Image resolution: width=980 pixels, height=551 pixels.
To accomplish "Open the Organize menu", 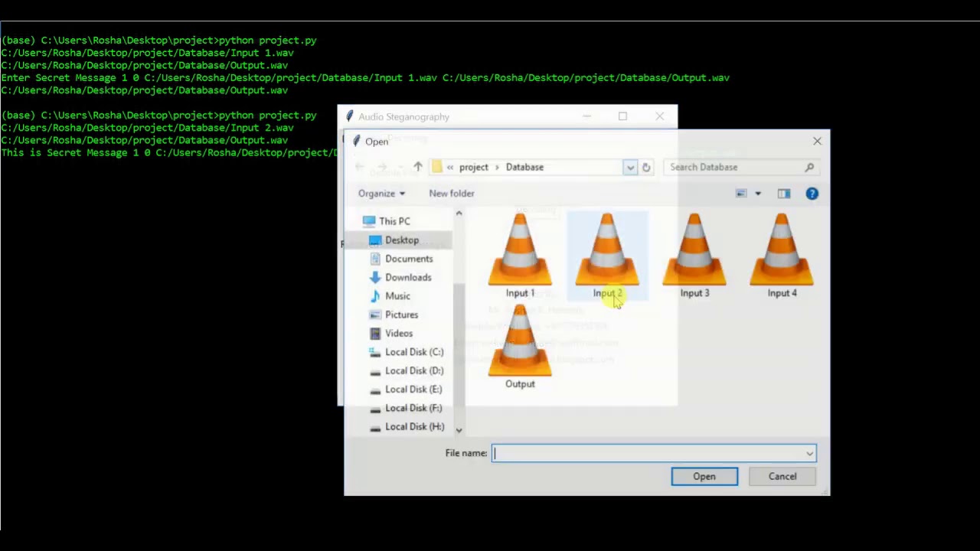I will (x=381, y=194).
